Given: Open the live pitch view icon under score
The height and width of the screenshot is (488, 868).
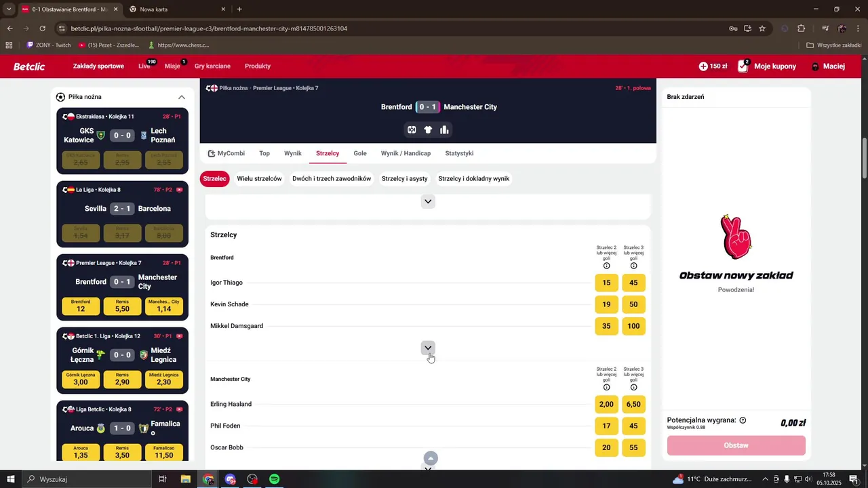Looking at the screenshot, I should 412,130.
